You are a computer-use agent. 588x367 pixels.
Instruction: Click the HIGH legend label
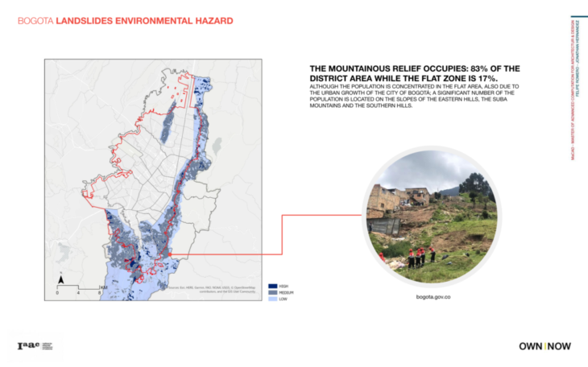click(x=284, y=286)
